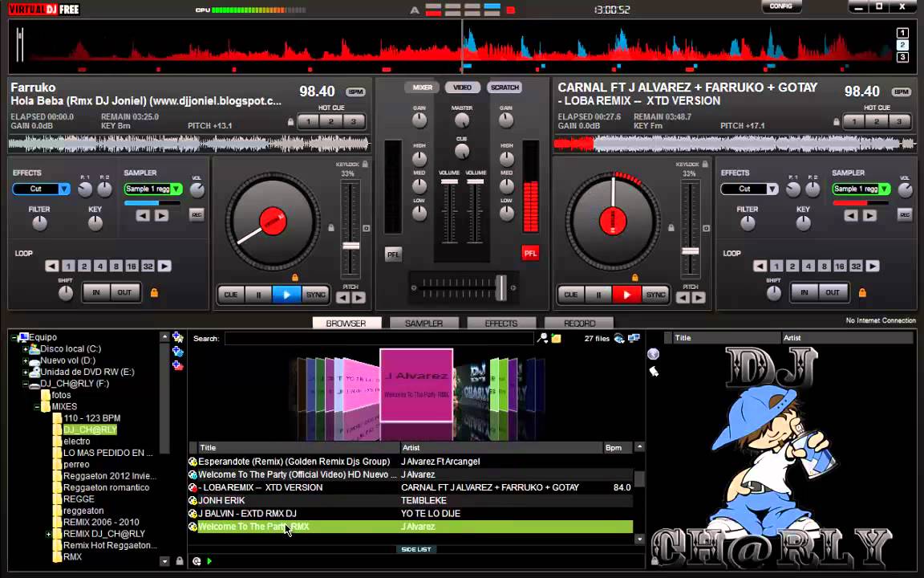
Task: Open the EFFECTS tab
Action: coord(500,324)
